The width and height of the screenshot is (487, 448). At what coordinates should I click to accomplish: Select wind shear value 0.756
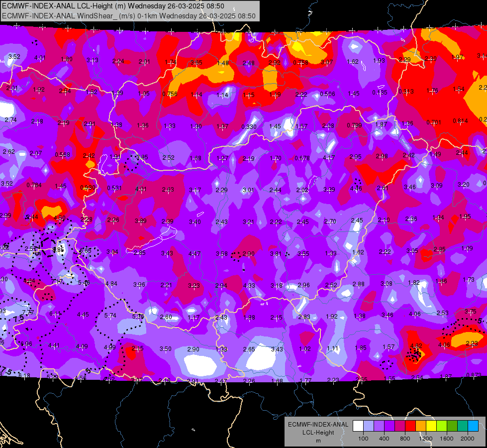pos(170,94)
